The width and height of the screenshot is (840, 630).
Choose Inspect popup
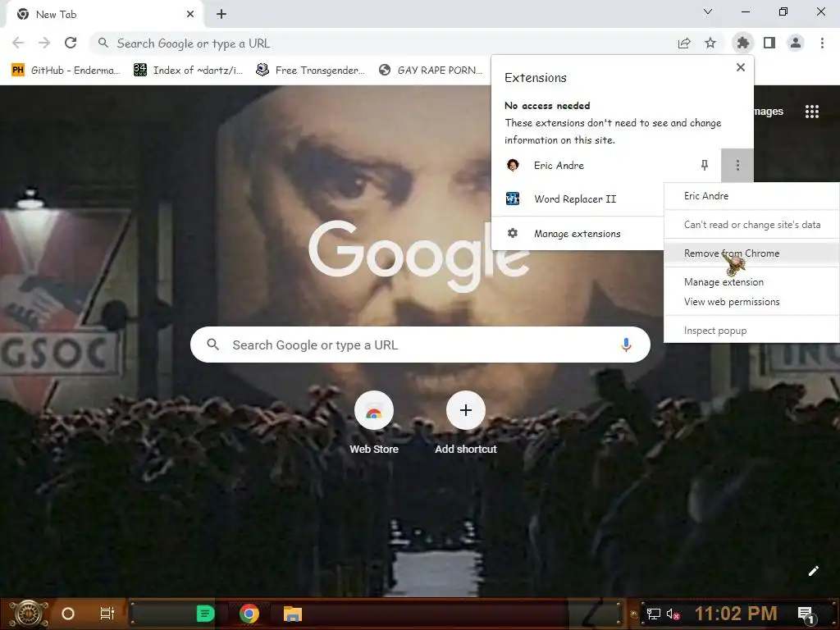tap(751, 331)
